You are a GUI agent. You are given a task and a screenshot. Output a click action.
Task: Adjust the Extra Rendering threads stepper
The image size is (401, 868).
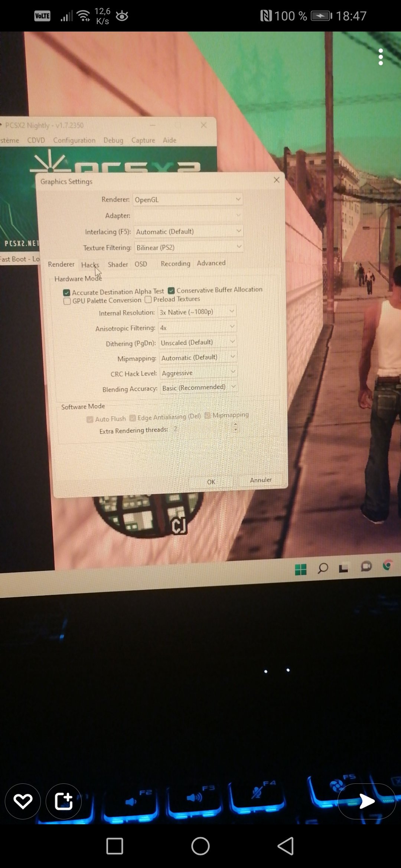coord(235,428)
